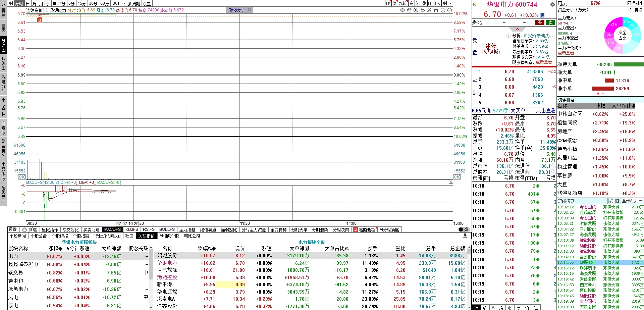Select the KDJFS indicator tab
The image size is (644, 310).
pos(132,229)
